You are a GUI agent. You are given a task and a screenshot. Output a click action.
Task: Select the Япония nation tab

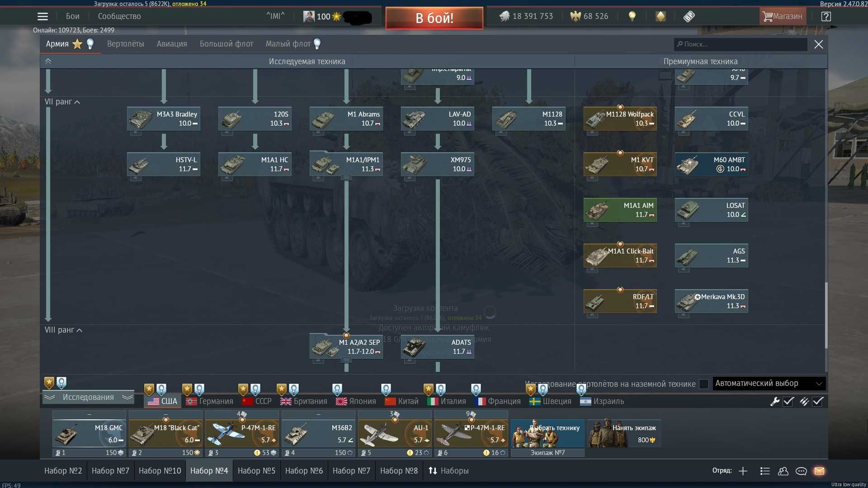pyautogui.click(x=356, y=401)
